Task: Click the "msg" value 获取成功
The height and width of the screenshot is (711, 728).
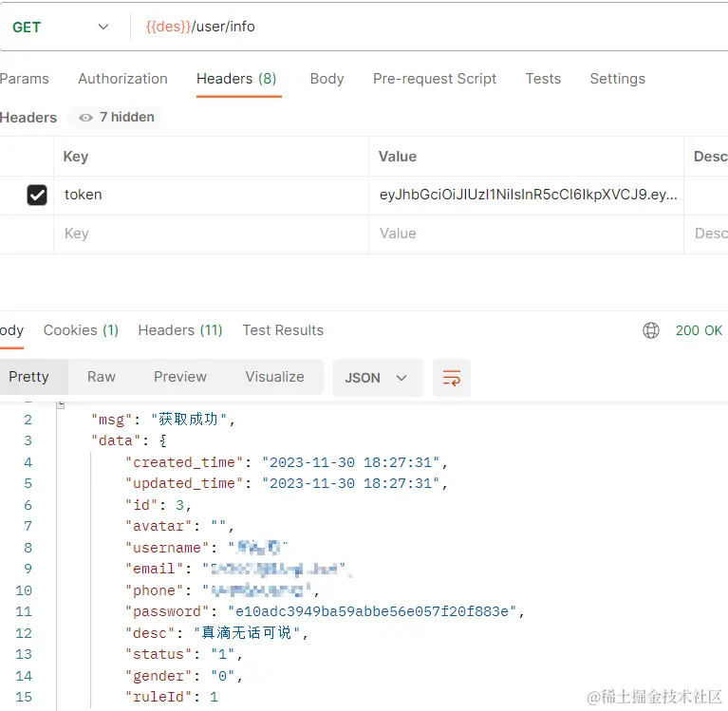Action: click(x=189, y=420)
